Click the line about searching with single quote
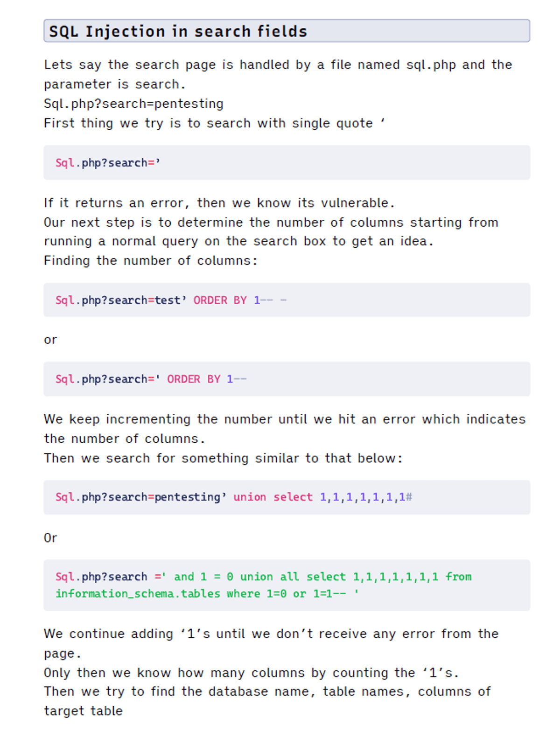 coord(214,123)
